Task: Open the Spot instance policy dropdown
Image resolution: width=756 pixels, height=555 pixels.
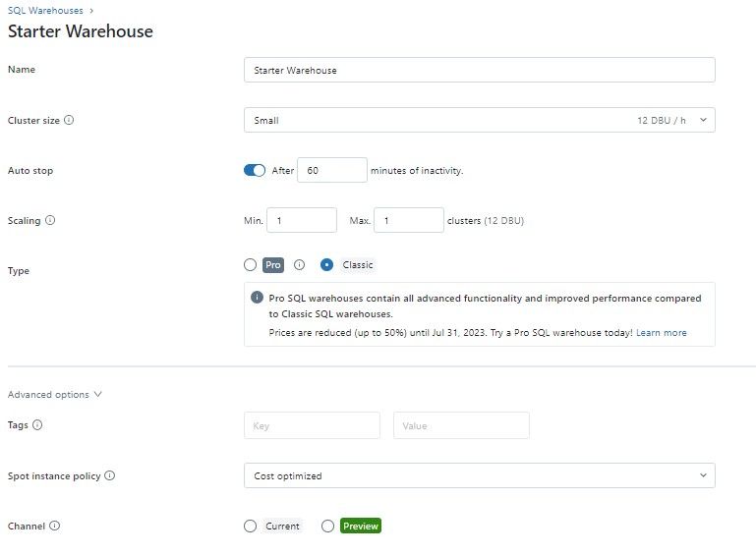Action: 479,475
